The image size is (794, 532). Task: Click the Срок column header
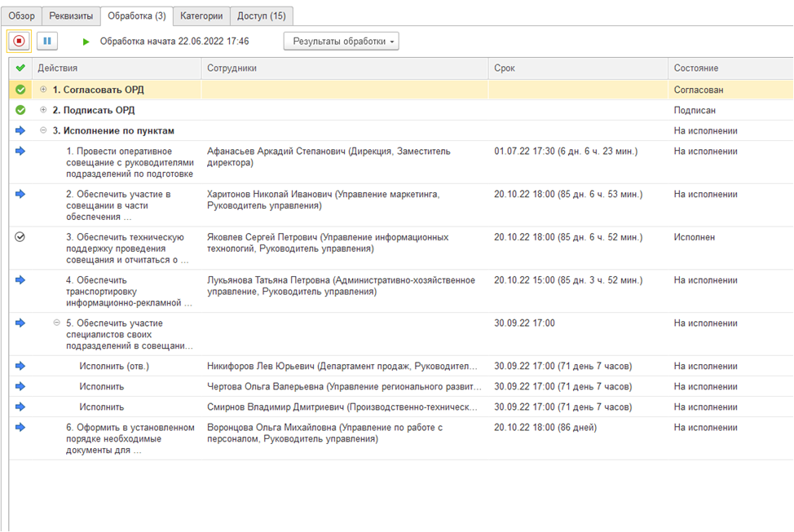click(578, 68)
